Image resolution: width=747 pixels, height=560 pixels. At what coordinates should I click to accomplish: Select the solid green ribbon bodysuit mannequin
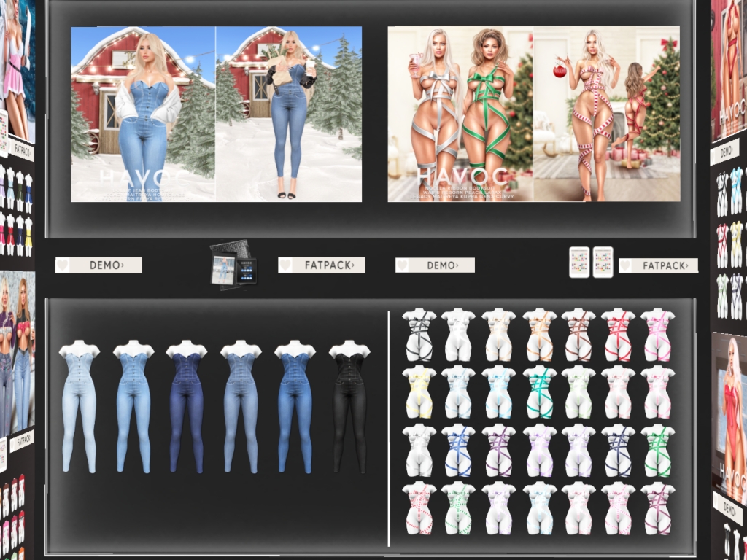pyautogui.click(x=657, y=449)
